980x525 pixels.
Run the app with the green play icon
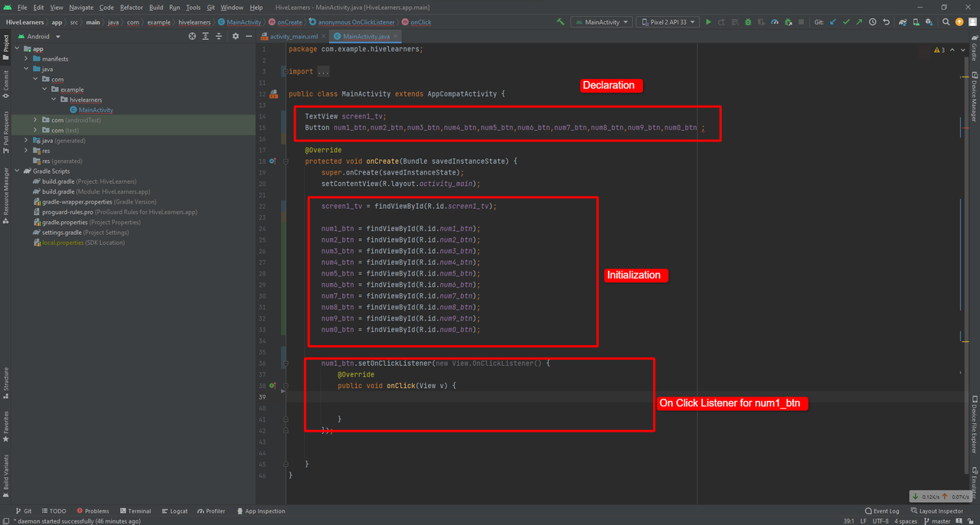pyautogui.click(x=708, y=22)
